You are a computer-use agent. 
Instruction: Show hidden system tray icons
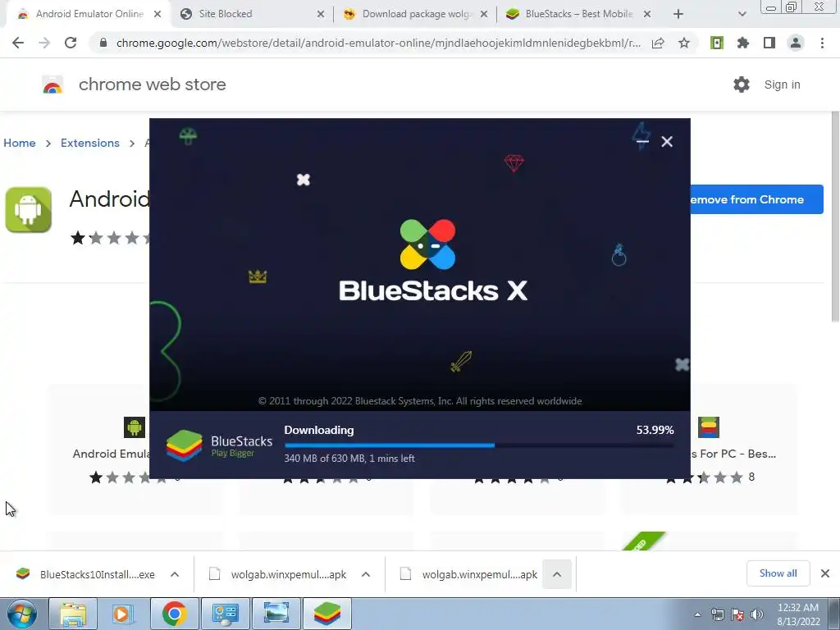pos(697,614)
